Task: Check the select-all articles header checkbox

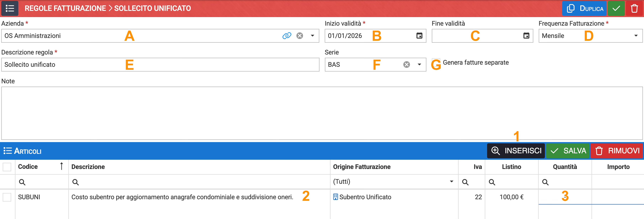Action: [7, 167]
